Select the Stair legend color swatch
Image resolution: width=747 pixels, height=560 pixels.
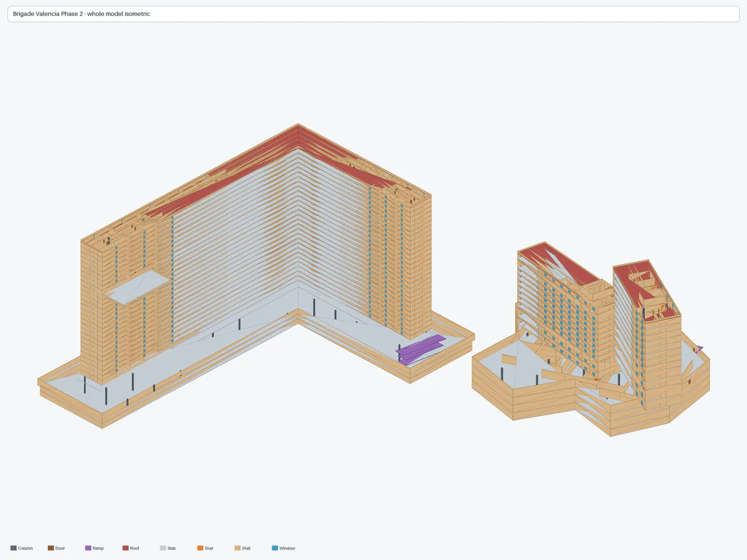tap(200, 548)
